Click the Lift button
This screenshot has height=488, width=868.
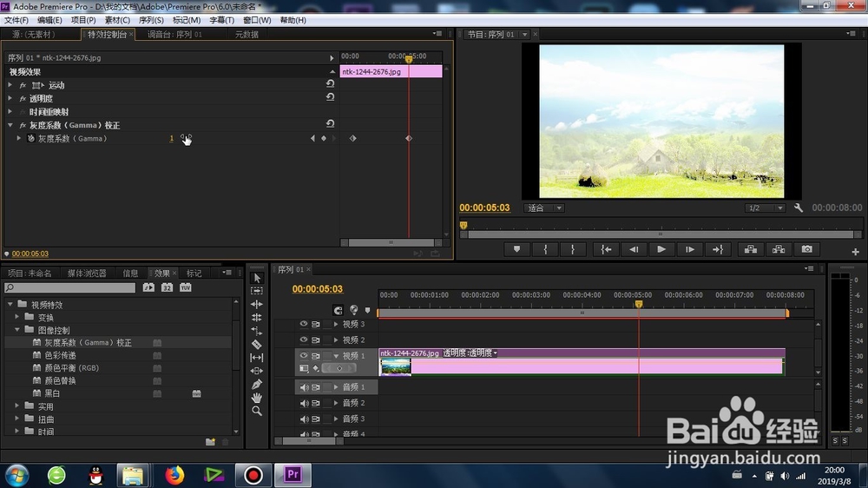tap(751, 249)
